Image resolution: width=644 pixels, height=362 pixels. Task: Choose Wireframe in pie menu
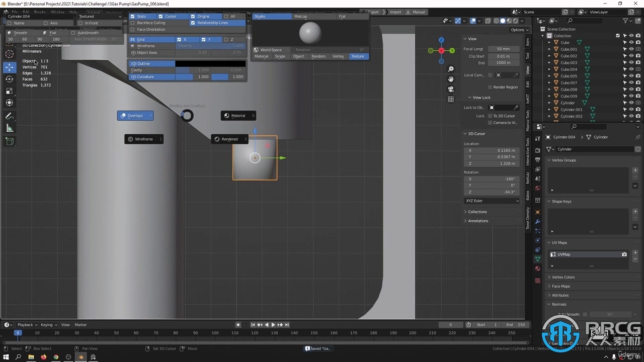[144, 139]
